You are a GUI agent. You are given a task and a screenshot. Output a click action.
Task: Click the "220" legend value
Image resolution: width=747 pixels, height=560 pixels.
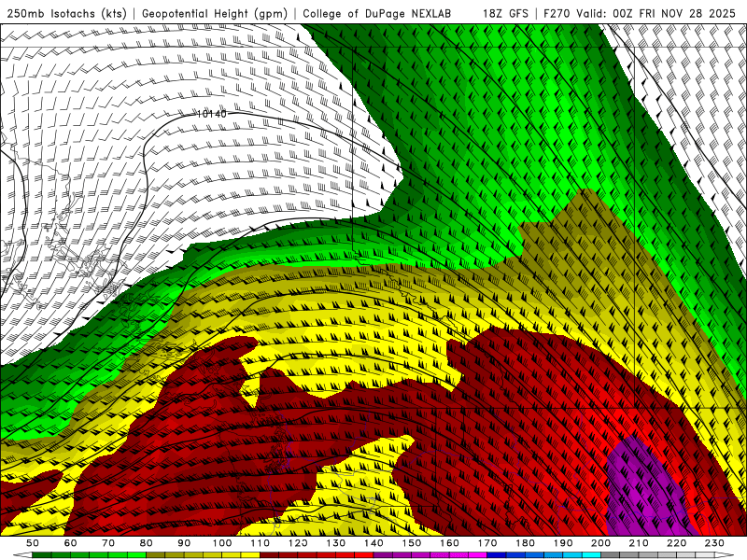676,543
